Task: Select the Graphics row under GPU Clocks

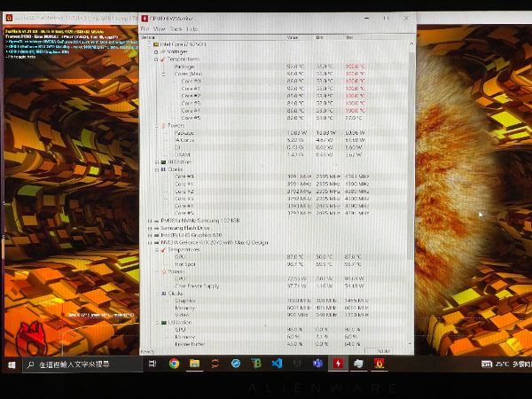Action: [273, 301]
